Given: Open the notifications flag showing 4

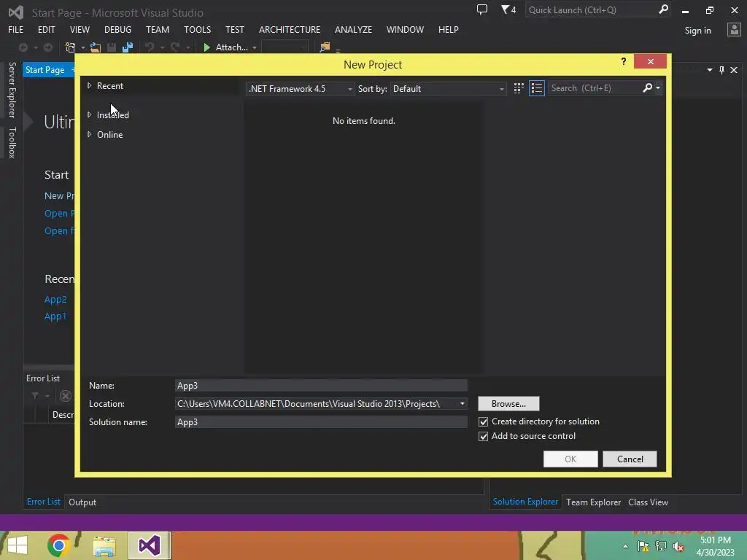Looking at the screenshot, I should [508, 9].
